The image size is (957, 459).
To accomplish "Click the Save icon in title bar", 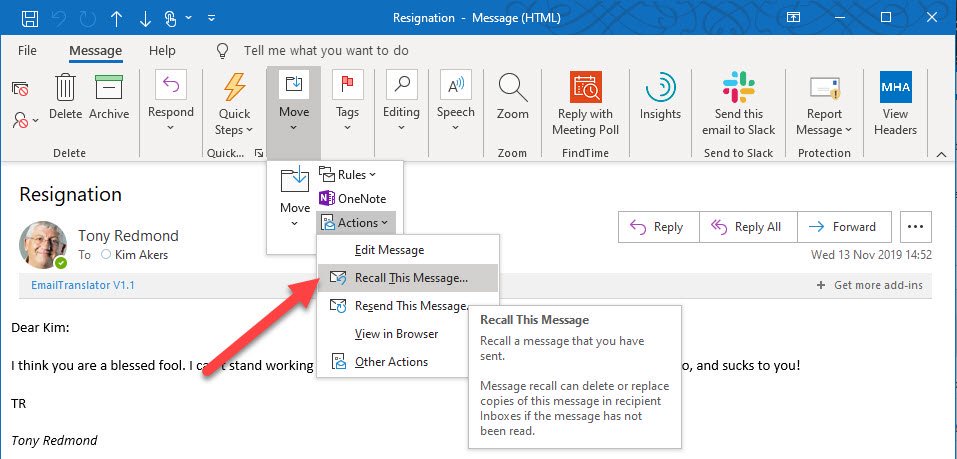I will point(30,18).
